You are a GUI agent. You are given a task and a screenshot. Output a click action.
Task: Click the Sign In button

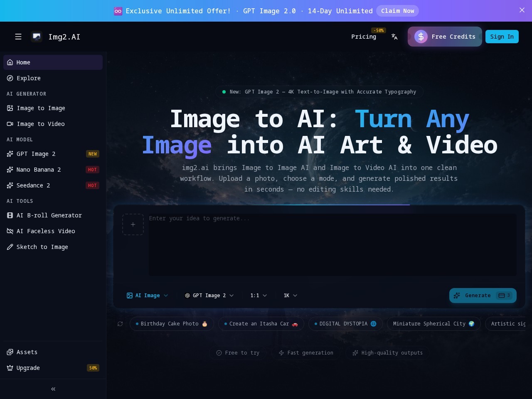point(502,37)
